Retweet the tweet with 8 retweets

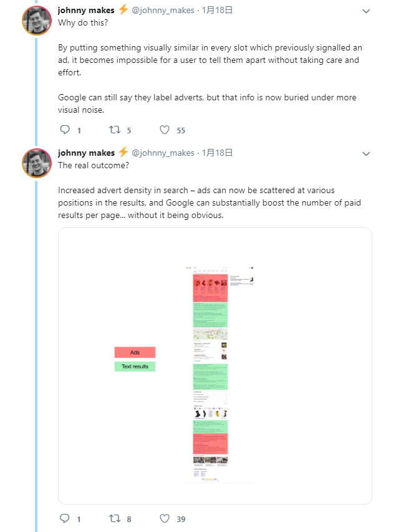(115, 518)
